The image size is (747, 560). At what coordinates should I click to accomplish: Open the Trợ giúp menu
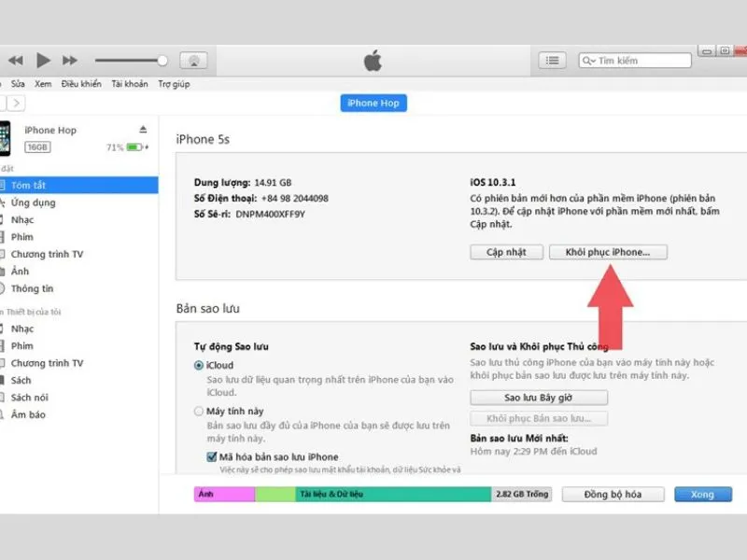pos(174,84)
